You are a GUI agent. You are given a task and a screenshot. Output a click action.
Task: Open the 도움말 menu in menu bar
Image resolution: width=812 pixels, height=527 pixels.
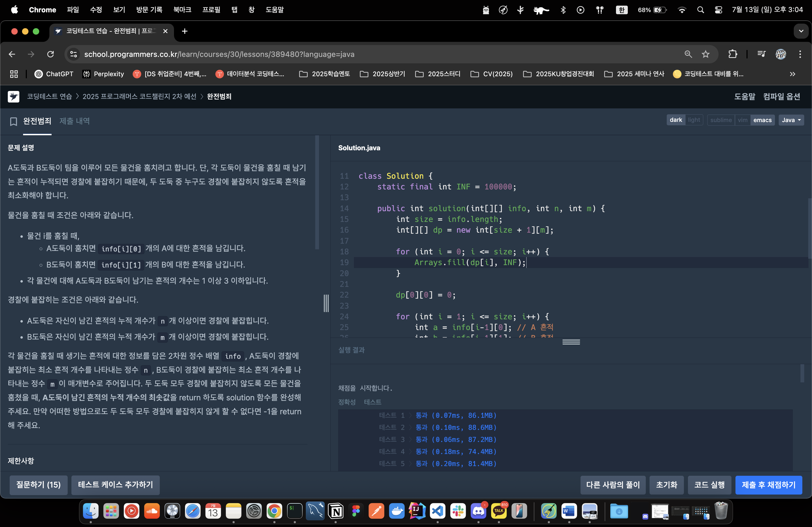275,10
